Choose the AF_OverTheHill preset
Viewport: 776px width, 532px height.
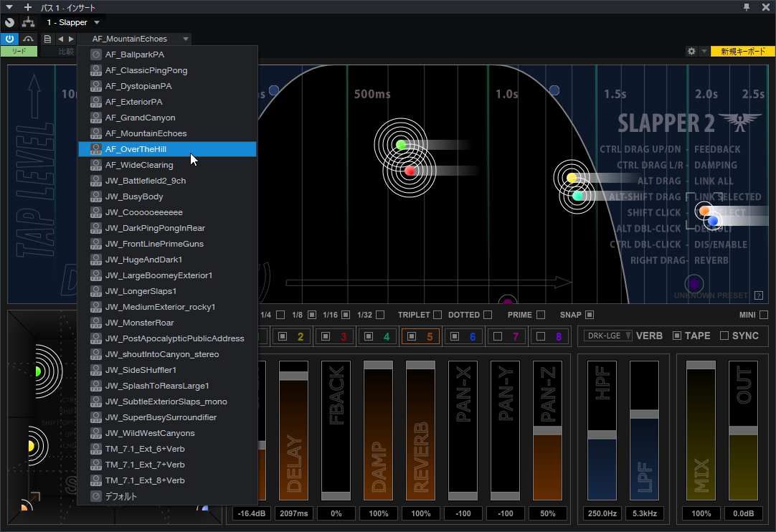167,149
